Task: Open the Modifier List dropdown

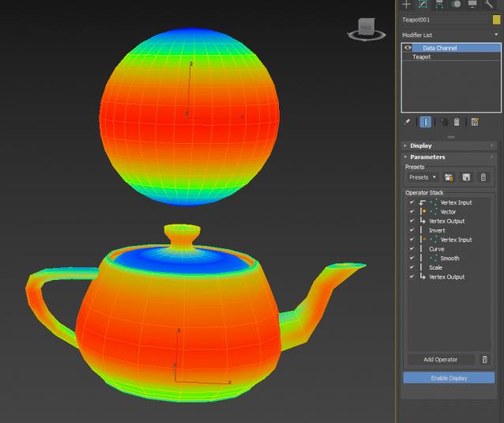Action: point(450,35)
